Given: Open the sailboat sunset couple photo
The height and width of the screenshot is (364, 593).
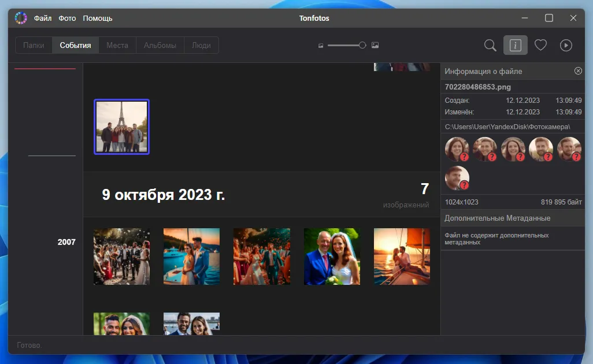Looking at the screenshot, I should [402, 257].
